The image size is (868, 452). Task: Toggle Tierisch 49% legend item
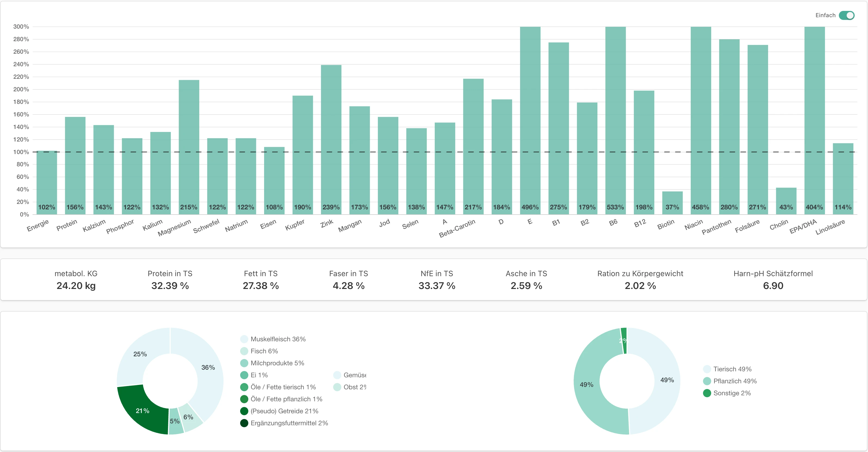(x=732, y=369)
